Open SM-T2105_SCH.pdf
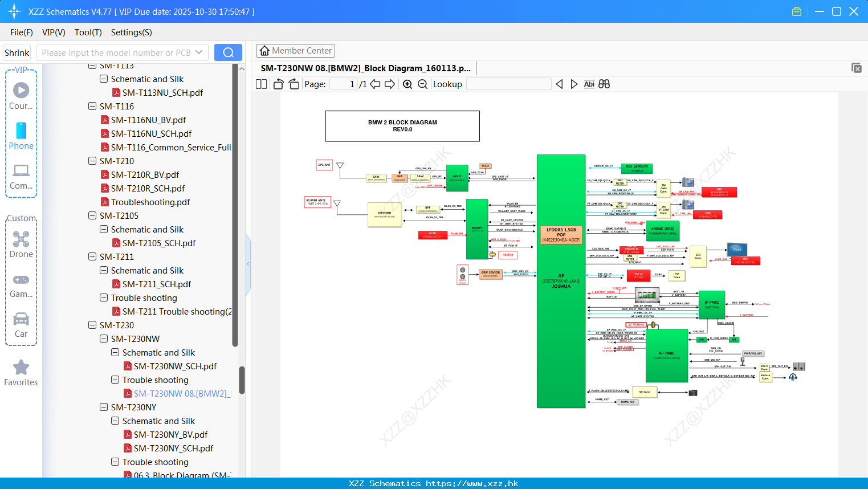The width and height of the screenshot is (868, 489). coord(159,243)
